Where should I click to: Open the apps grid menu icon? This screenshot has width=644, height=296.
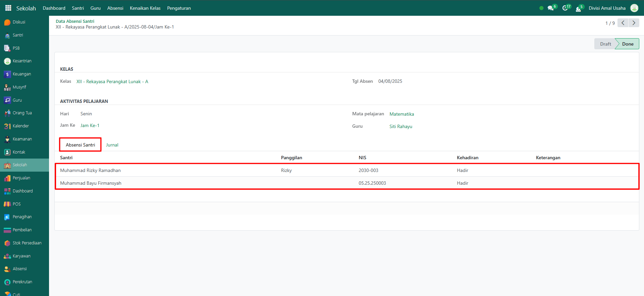click(8, 8)
